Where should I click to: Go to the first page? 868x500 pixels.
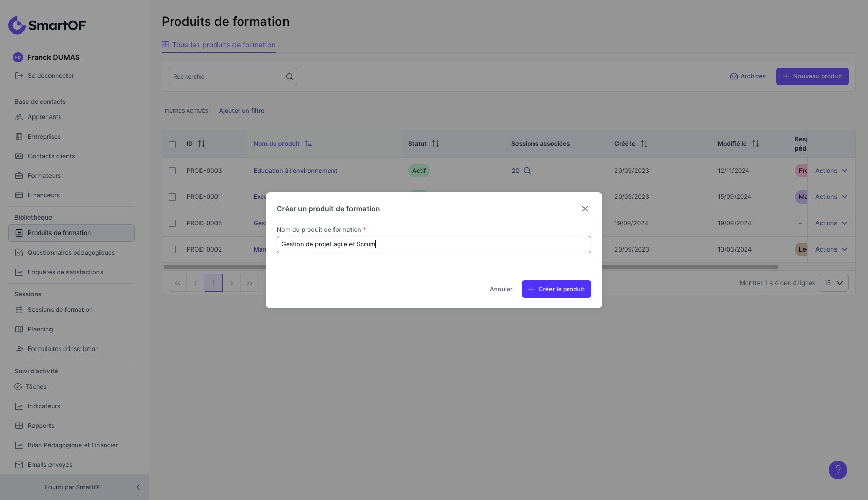coord(178,283)
